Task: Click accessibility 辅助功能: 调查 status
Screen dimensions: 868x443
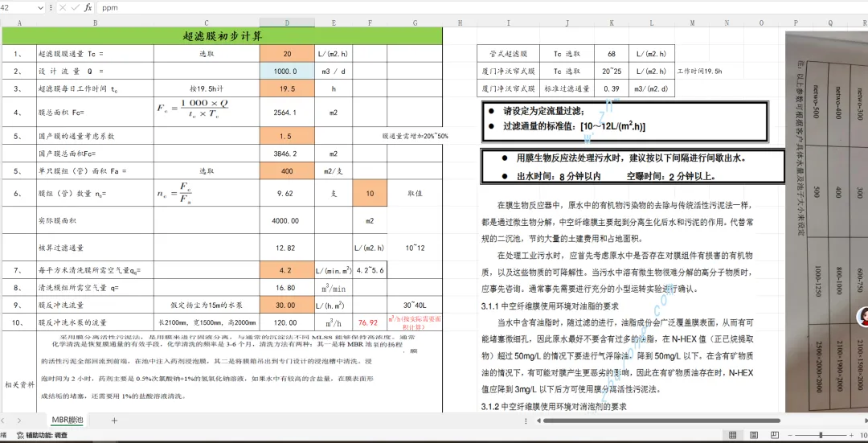Action: pos(43,435)
